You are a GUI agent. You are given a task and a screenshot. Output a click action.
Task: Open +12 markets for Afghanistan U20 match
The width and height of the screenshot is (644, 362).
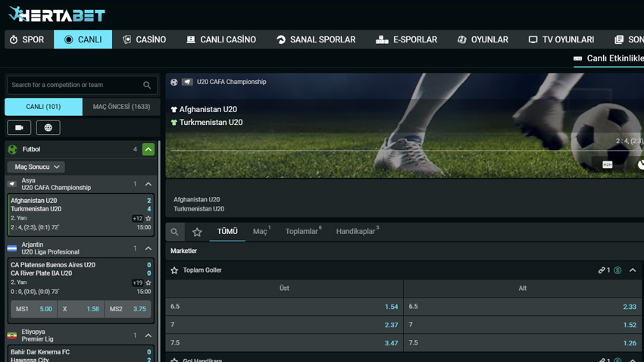point(137,218)
